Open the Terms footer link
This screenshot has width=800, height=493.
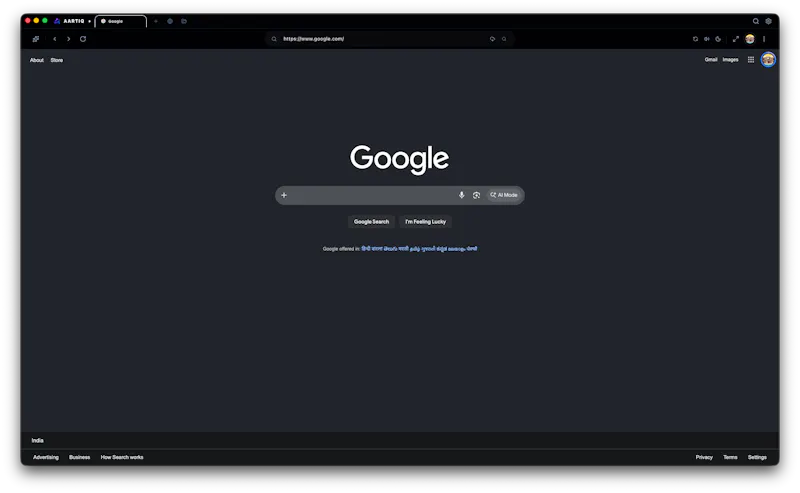730,457
